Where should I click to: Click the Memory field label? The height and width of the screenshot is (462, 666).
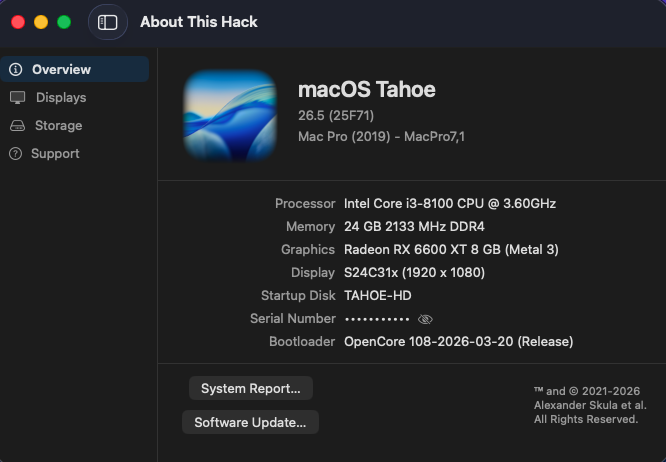(310, 226)
